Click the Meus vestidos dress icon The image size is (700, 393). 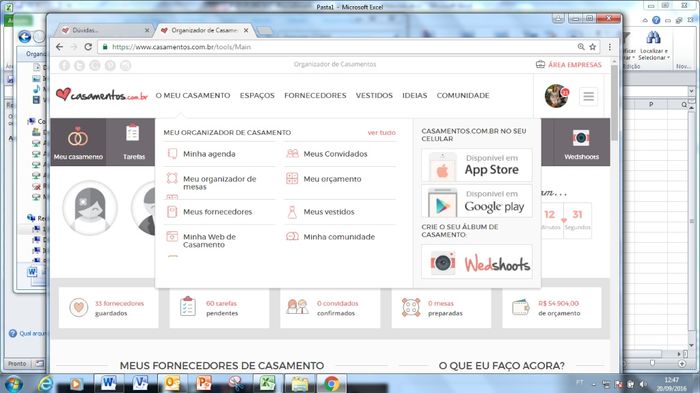[x=292, y=212]
